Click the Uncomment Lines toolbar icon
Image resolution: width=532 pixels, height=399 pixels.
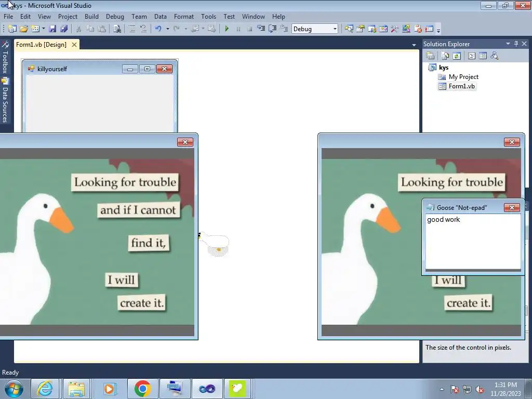coord(143,29)
